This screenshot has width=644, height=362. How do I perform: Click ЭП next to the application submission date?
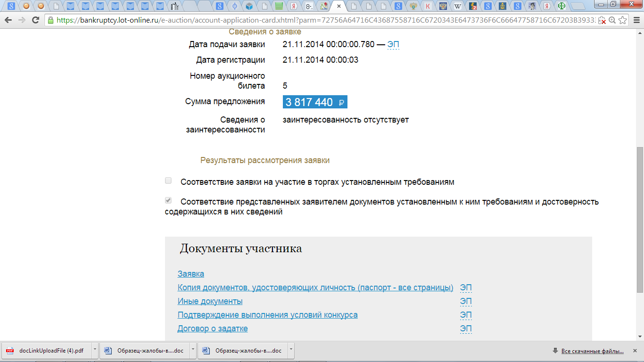pos(393,45)
